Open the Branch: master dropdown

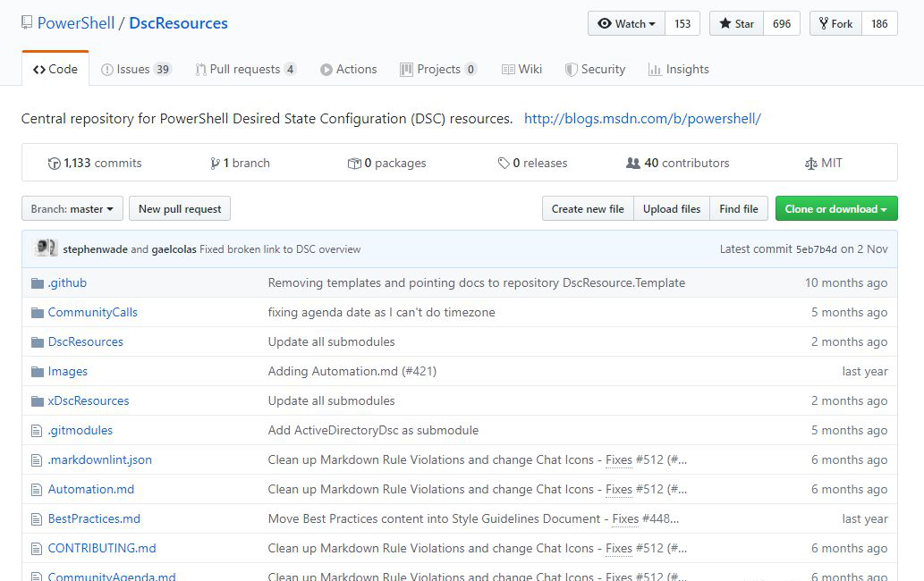coord(72,209)
